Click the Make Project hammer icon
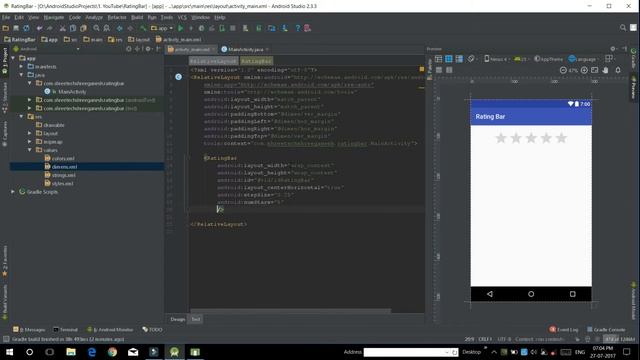This screenshot has width=640, height=360. [x=143, y=28]
